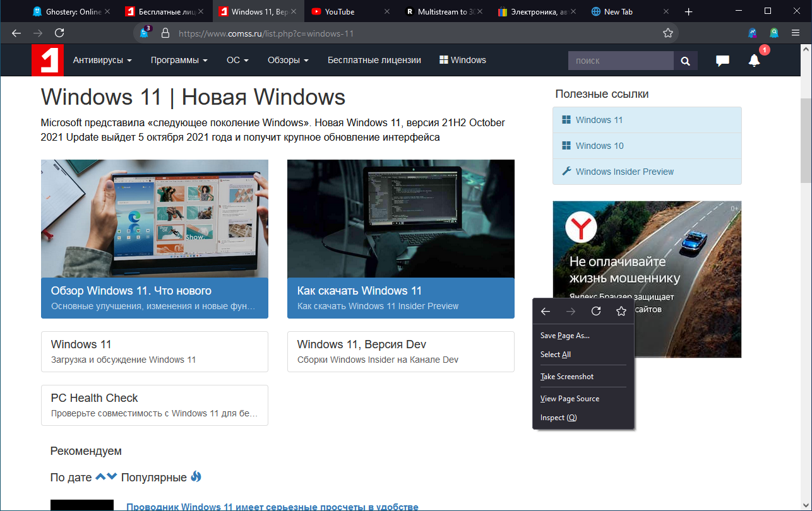The width and height of the screenshot is (812, 511).
Task: Open a new tab with the plus button
Action: pos(689,11)
